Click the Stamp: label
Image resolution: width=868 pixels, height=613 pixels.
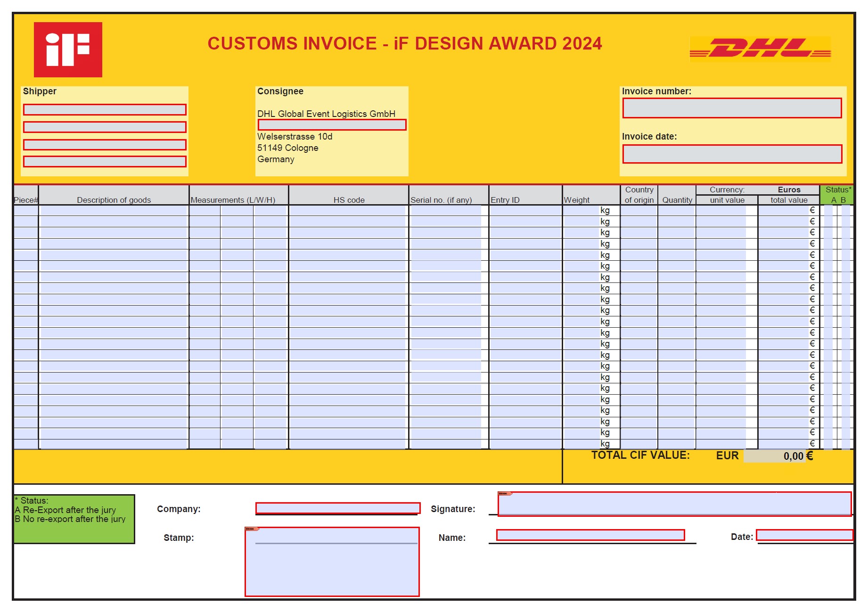tap(179, 538)
